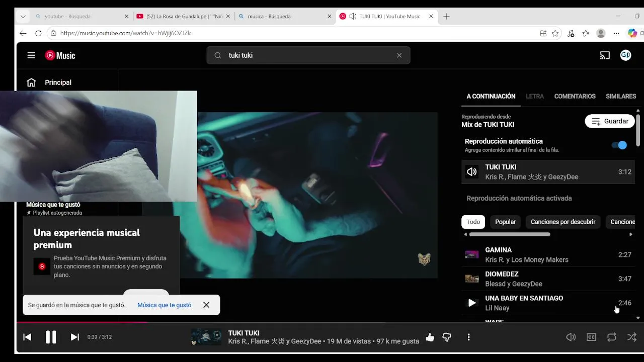Toggle the repeat mode icon
The image size is (644, 362).
612,337
